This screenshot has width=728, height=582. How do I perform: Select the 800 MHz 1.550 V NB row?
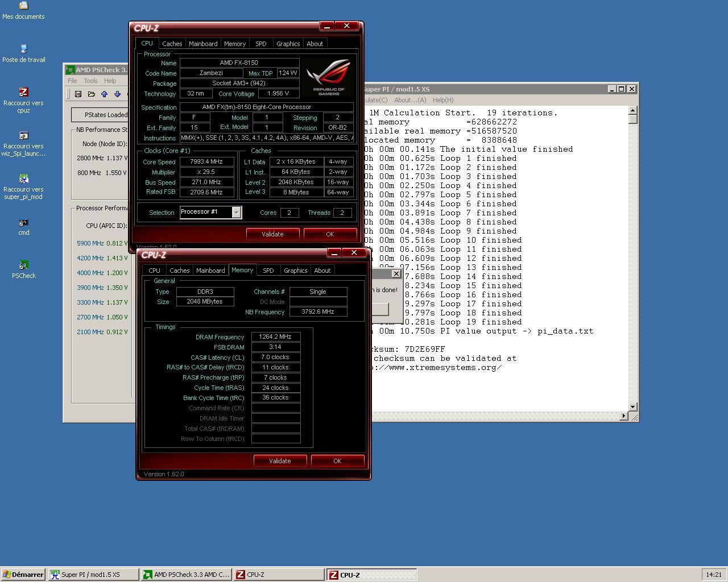[x=102, y=173]
